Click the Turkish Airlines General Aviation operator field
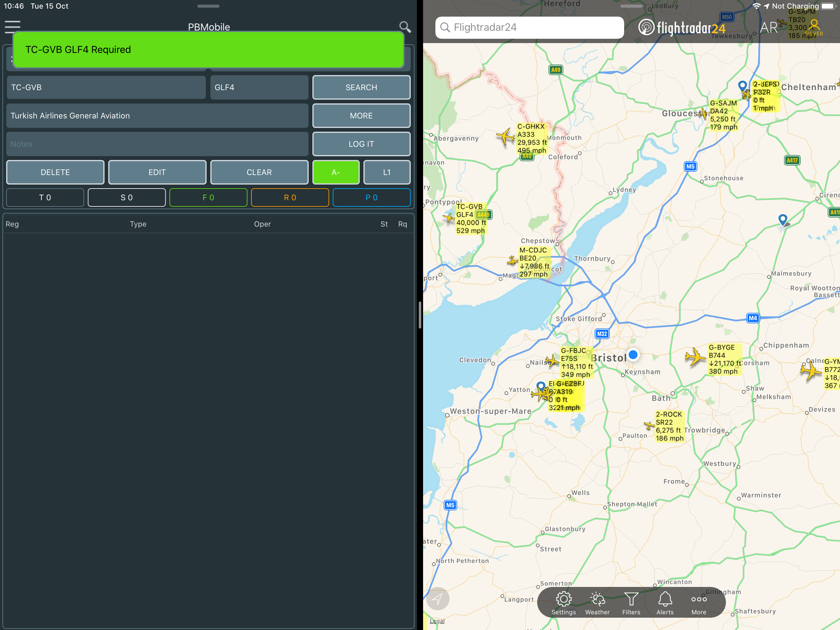 157,116
